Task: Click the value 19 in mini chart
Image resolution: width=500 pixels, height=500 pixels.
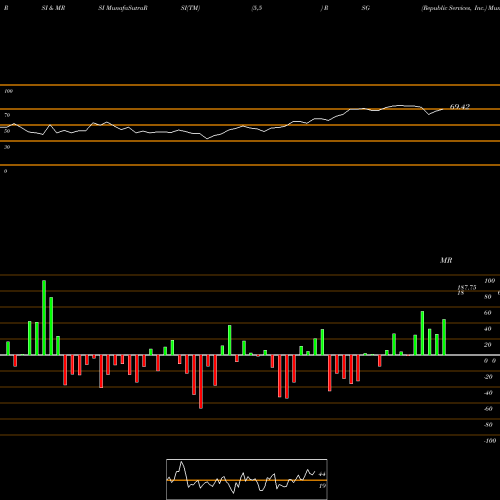Action: (x=322, y=486)
